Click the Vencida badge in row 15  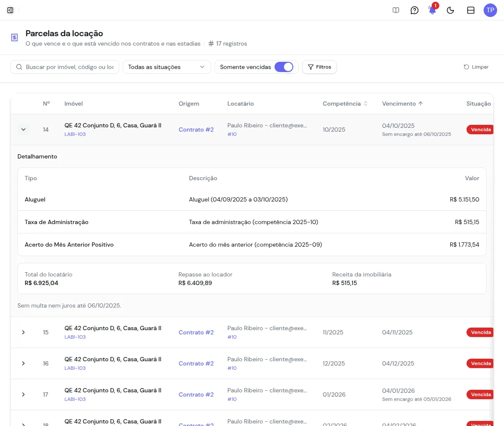coord(481,332)
